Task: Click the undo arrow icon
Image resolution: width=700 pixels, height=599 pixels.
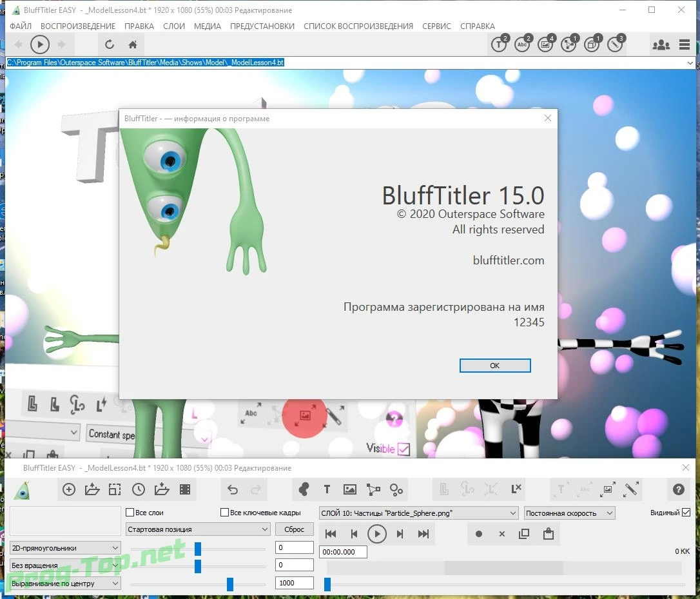Action: tap(233, 489)
